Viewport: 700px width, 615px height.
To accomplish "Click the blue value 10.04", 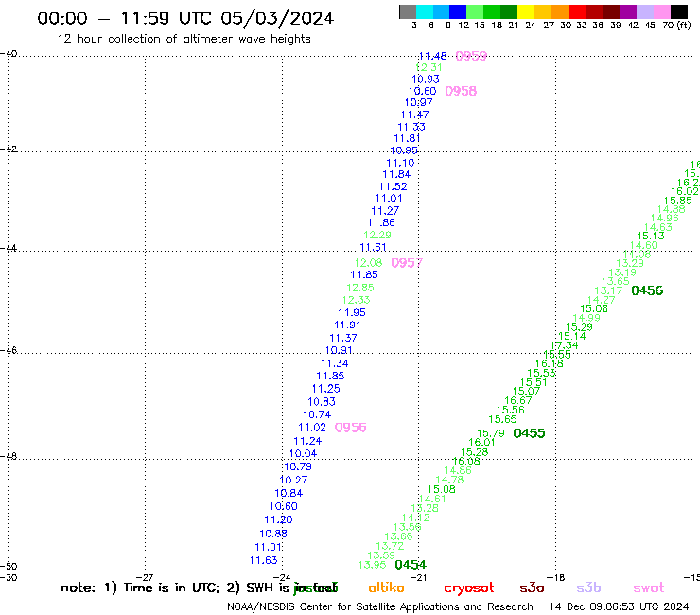I will [303, 454].
